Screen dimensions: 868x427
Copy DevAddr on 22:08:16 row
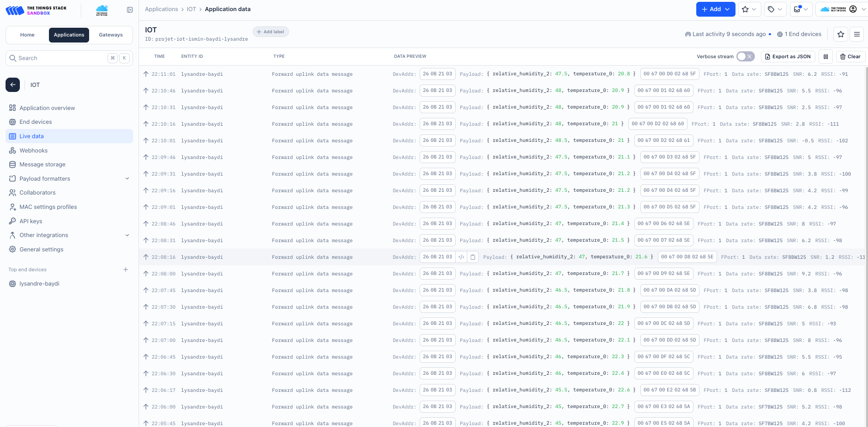(x=473, y=257)
